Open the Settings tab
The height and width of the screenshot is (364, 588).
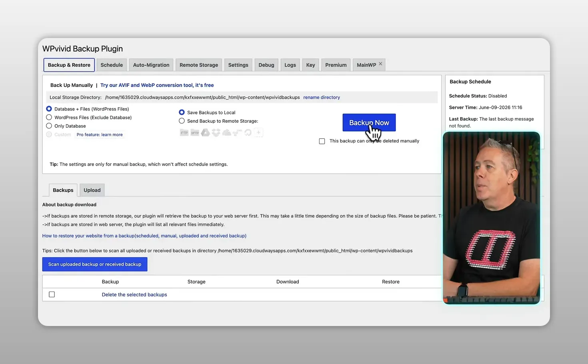pyautogui.click(x=238, y=65)
